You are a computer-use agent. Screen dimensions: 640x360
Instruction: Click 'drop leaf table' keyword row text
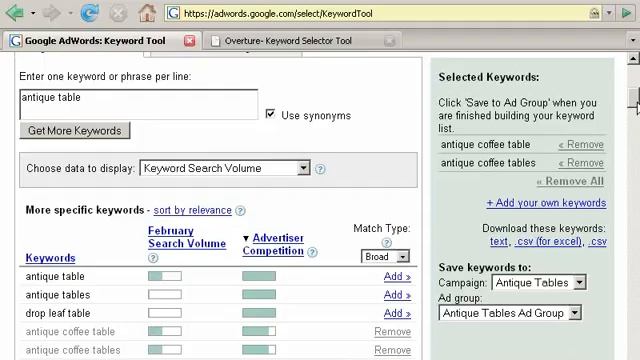58,313
